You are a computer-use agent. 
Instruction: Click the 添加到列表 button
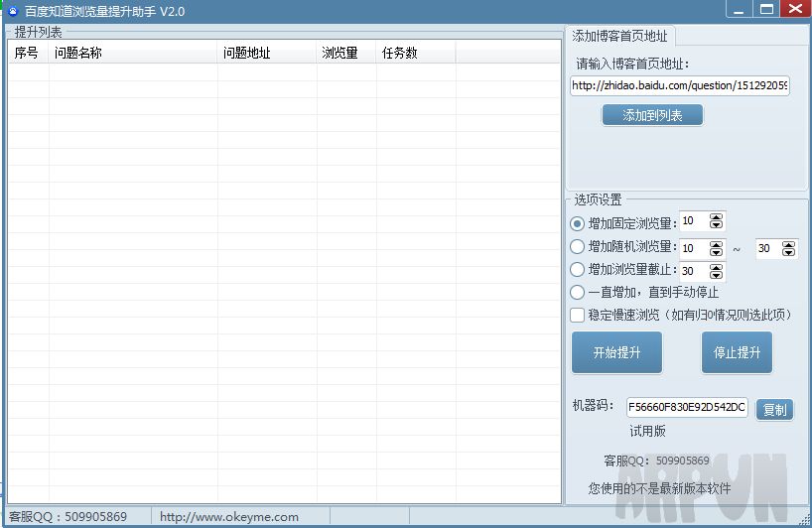[652, 115]
